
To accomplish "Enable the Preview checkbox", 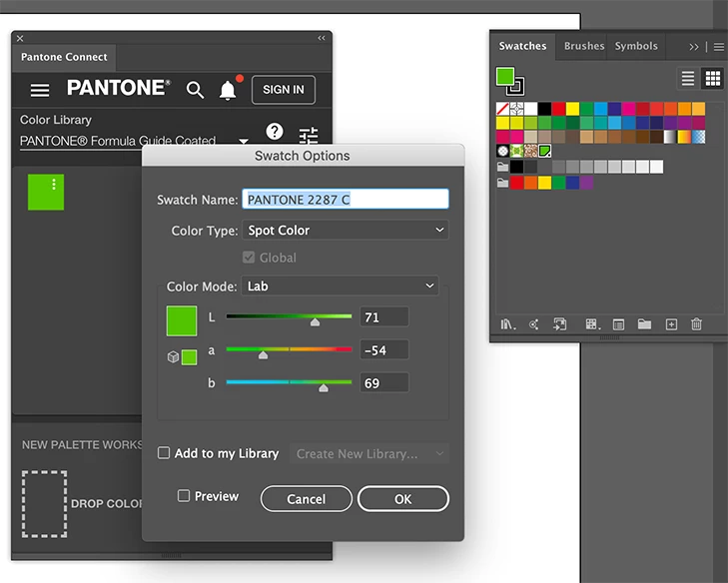I will click(x=184, y=496).
